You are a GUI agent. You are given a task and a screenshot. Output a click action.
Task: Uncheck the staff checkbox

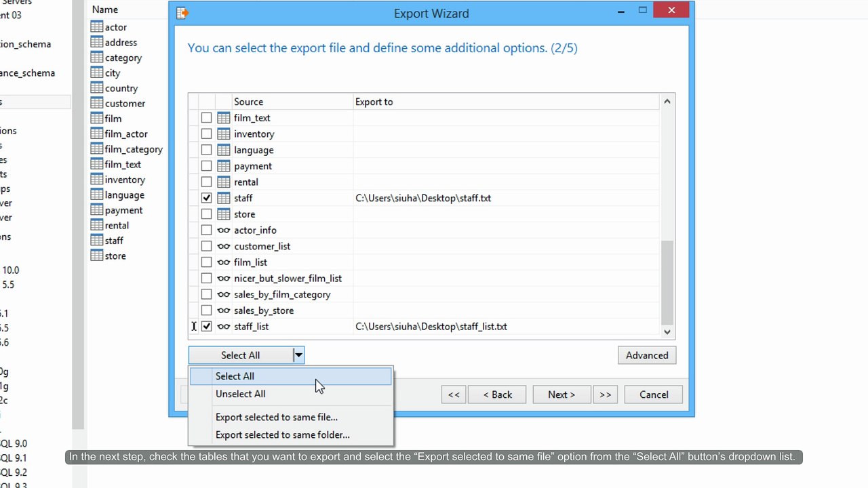(207, 198)
